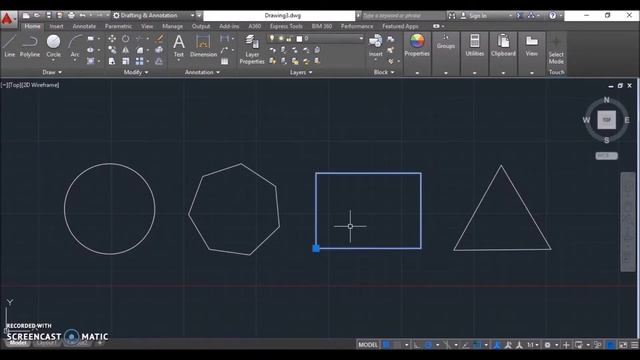Viewport: 640px width, 360px height.
Task: Toggle polar tracking in status bar
Action: [428, 345]
